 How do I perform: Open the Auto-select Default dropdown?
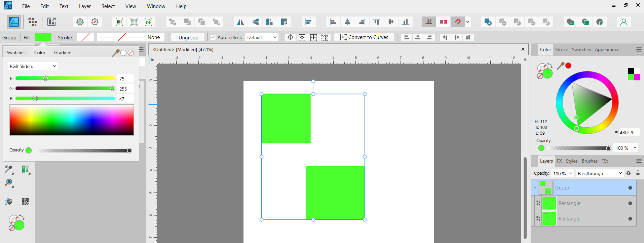pos(262,37)
